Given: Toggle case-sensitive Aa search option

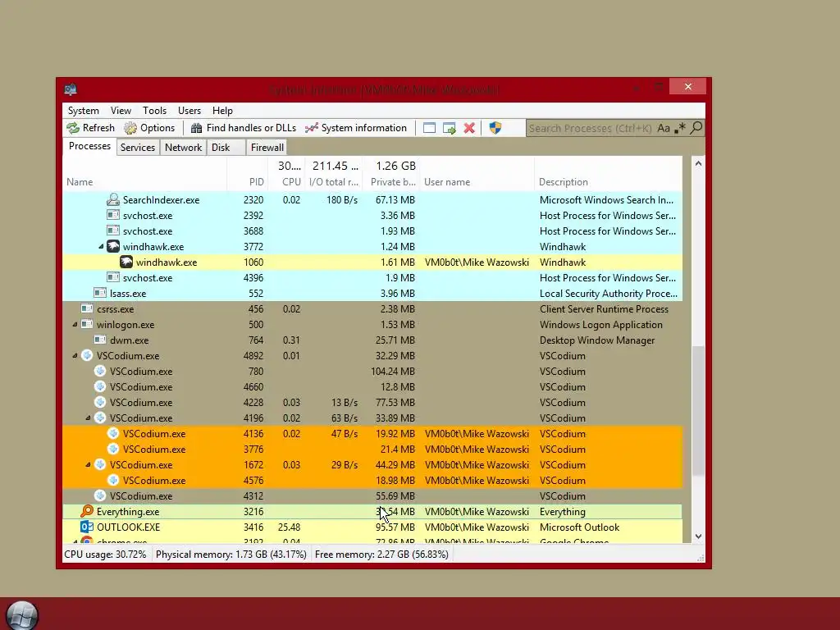Looking at the screenshot, I should pos(664,128).
